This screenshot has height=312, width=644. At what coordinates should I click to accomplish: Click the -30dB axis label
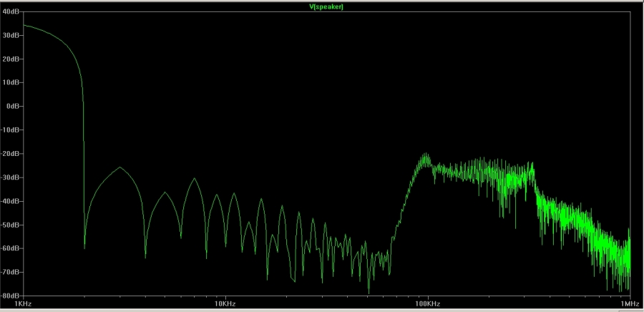tap(9, 177)
